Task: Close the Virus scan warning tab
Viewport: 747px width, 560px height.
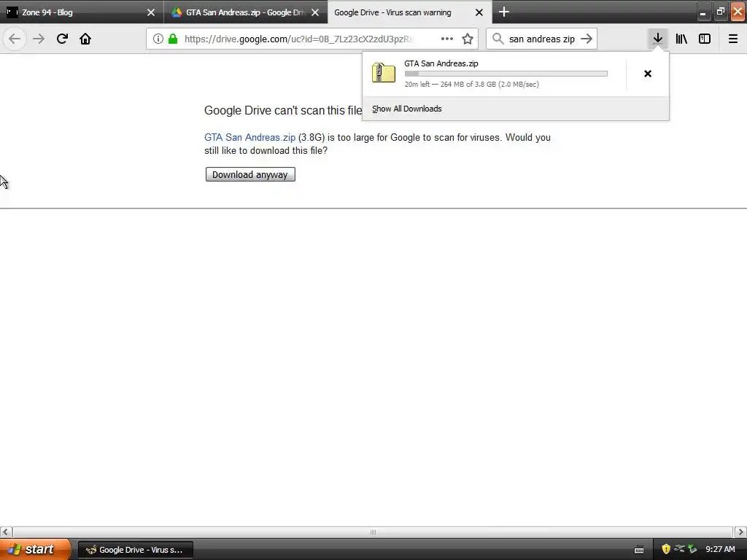Action: [x=479, y=12]
